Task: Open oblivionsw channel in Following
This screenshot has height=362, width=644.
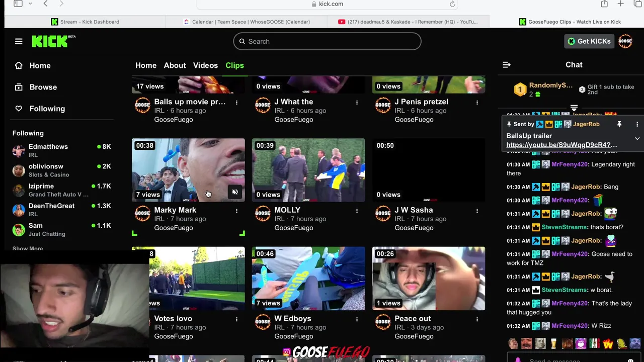Action: point(61,170)
